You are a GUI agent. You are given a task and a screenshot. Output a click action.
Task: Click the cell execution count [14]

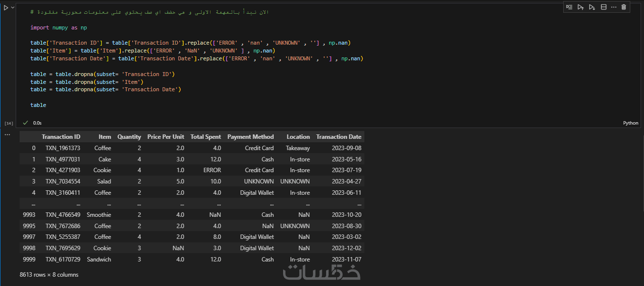(x=8, y=123)
